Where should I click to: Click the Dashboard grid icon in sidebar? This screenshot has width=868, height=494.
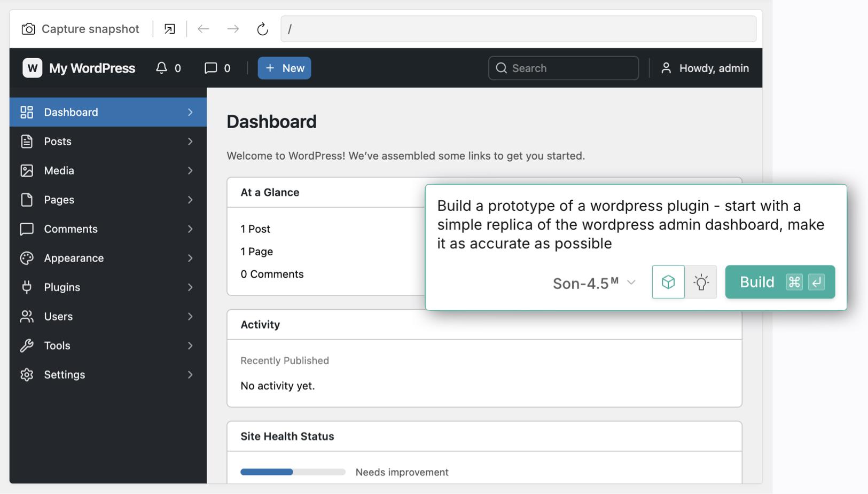tap(27, 112)
